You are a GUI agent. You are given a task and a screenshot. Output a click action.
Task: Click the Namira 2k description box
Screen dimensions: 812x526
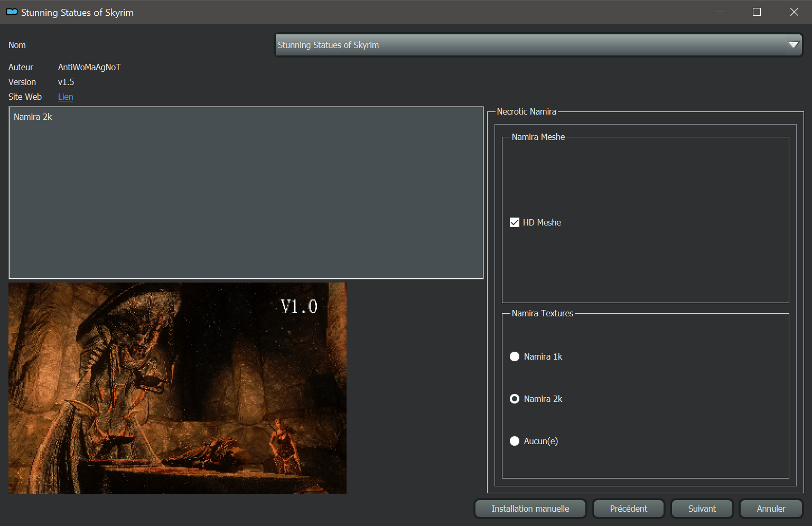coord(246,193)
